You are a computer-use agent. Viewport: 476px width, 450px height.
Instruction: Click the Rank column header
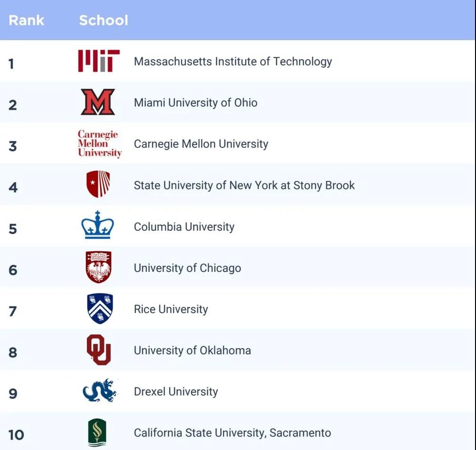pyautogui.click(x=26, y=20)
